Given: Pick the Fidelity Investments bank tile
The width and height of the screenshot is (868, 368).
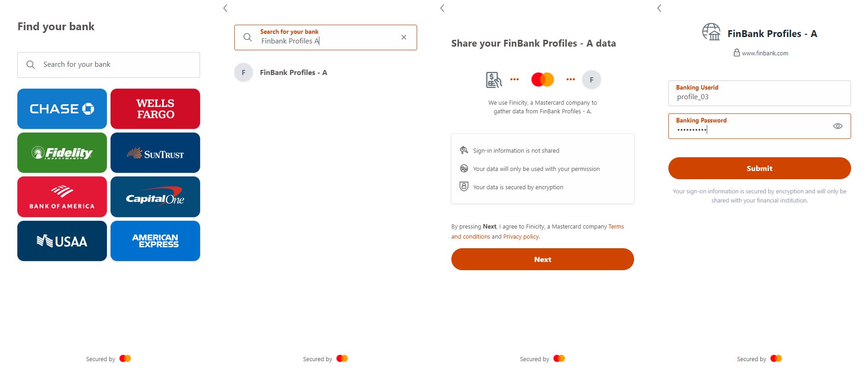Looking at the screenshot, I should [x=62, y=153].
